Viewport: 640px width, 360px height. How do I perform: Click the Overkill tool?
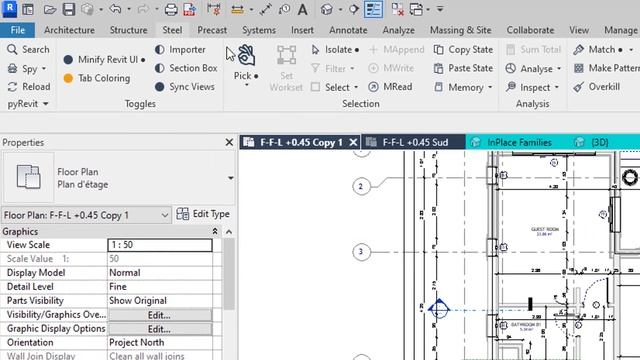click(x=597, y=87)
